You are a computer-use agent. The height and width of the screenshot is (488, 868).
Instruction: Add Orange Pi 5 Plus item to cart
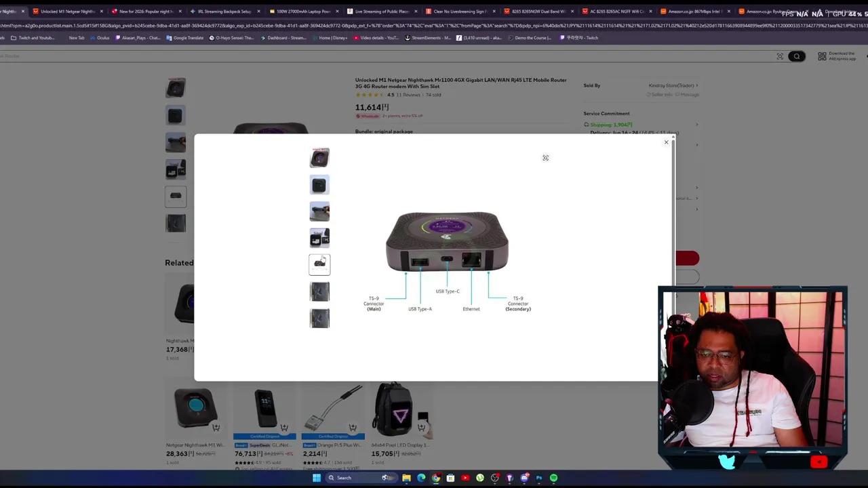pos(353,427)
